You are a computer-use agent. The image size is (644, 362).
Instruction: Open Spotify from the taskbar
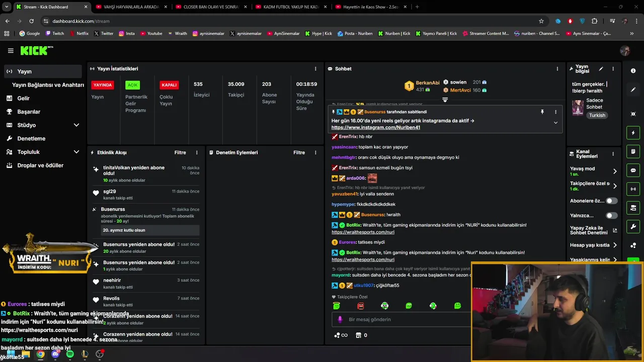point(70,354)
